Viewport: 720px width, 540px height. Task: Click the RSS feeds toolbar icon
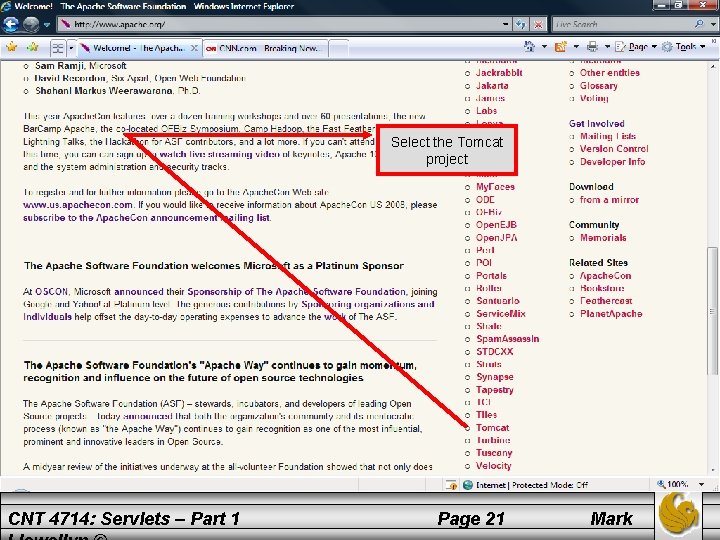(561, 46)
